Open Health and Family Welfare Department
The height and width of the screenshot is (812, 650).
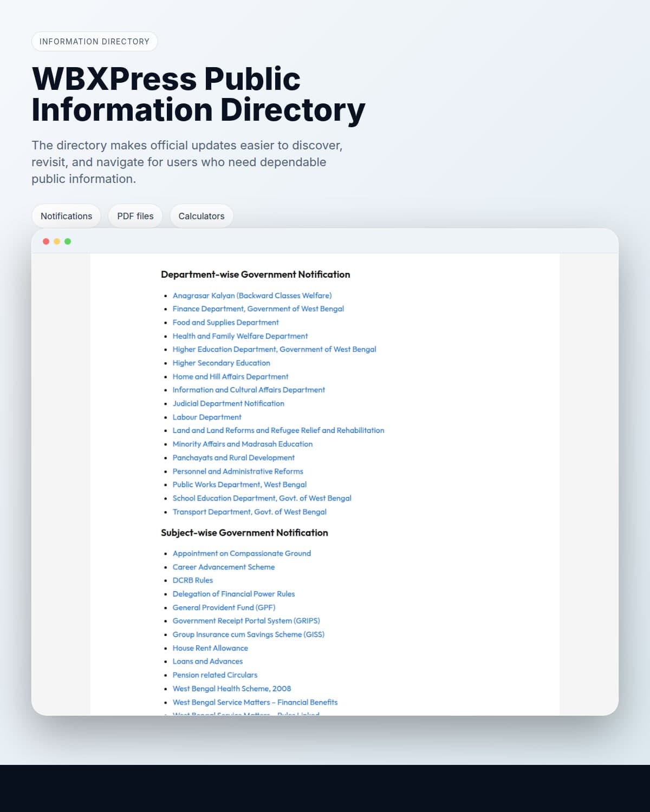click(x=240, y=336)
